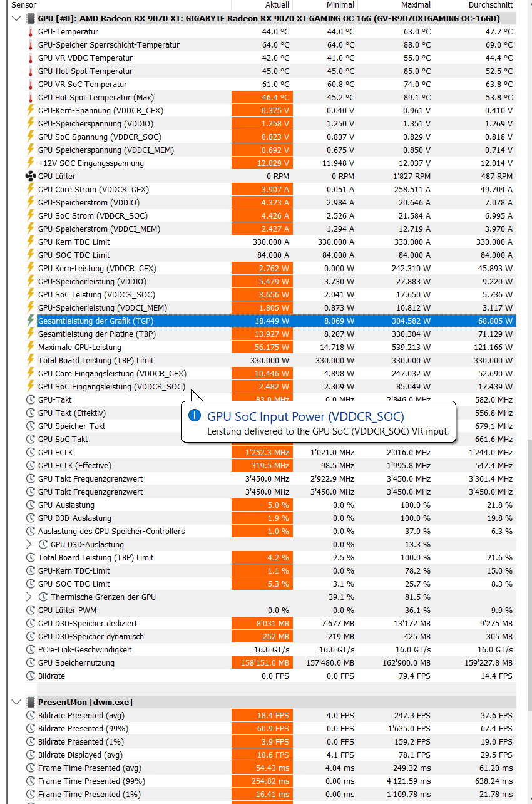Click bolt icon next to GPU SoC Strom (VDDCR_SOC)
Screen dimensions: 532x804
(30, 215)
